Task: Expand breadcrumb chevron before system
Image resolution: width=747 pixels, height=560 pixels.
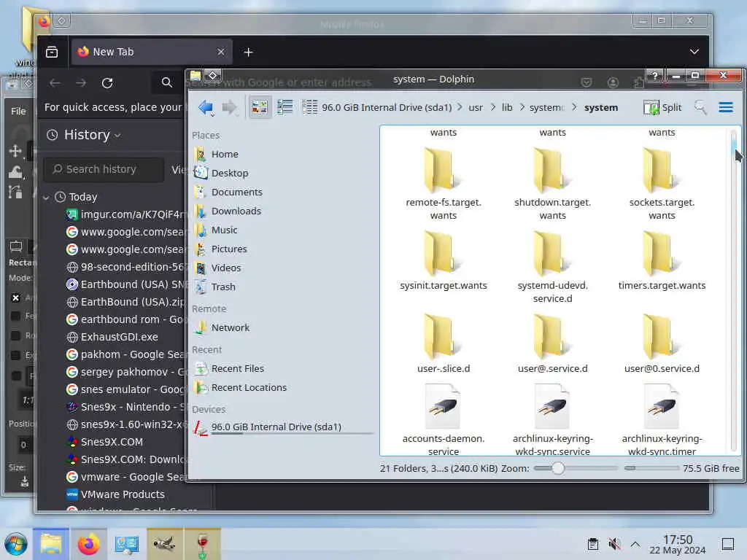Action: pyautogui.click(x=574, y=108)
